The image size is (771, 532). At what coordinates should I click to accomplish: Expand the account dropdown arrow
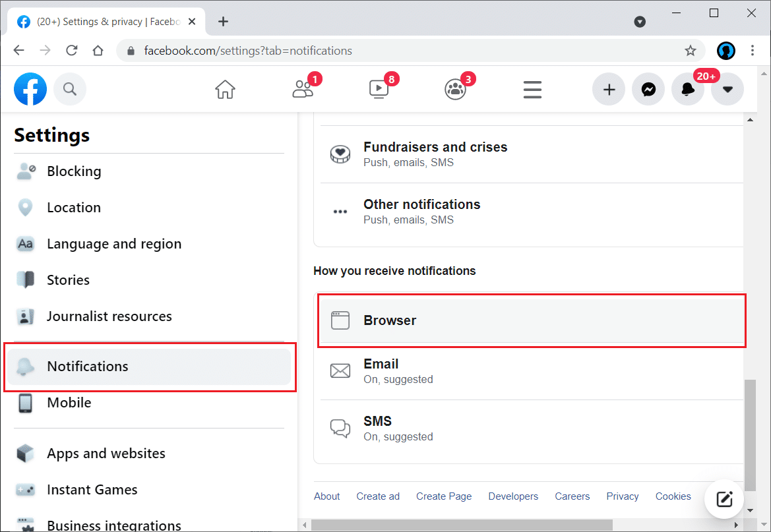pos(727,89)
